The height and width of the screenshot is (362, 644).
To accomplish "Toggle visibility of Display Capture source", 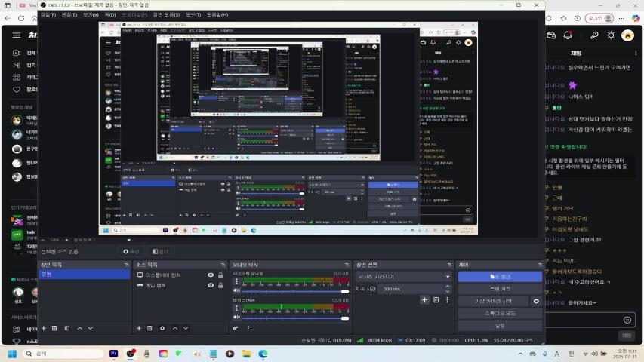I will coord(211,275).
